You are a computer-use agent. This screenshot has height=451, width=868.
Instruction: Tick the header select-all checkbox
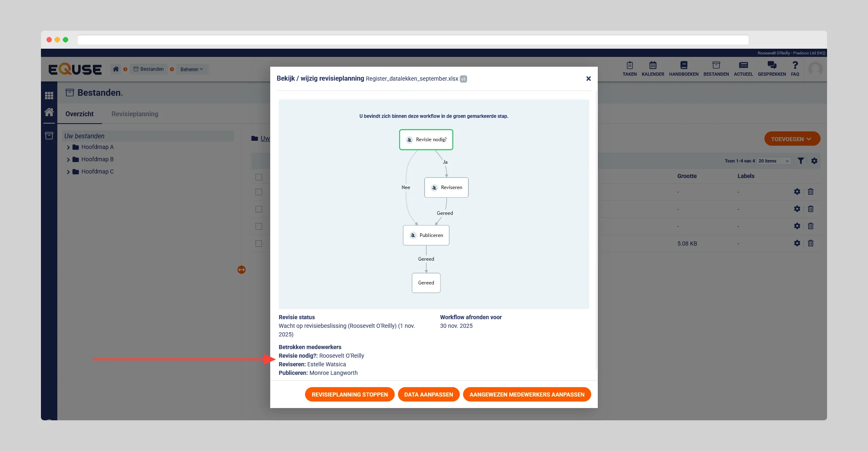point(259,177)
